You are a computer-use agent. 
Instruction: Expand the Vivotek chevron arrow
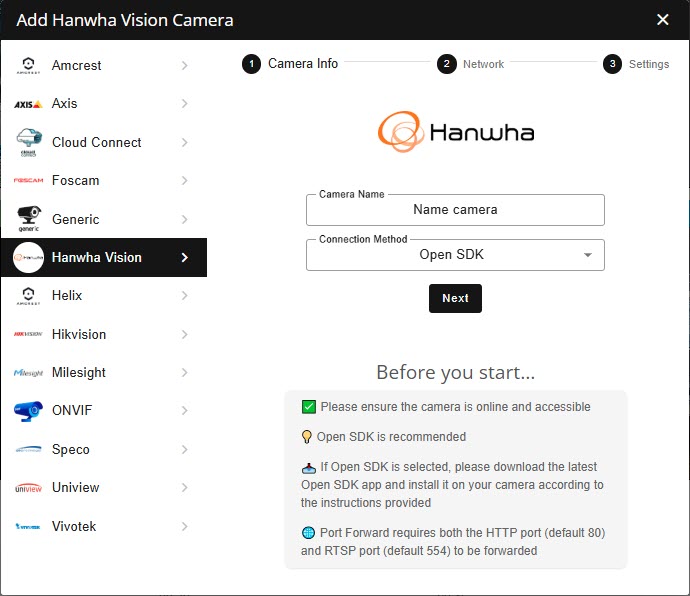(x=185, y=526)
